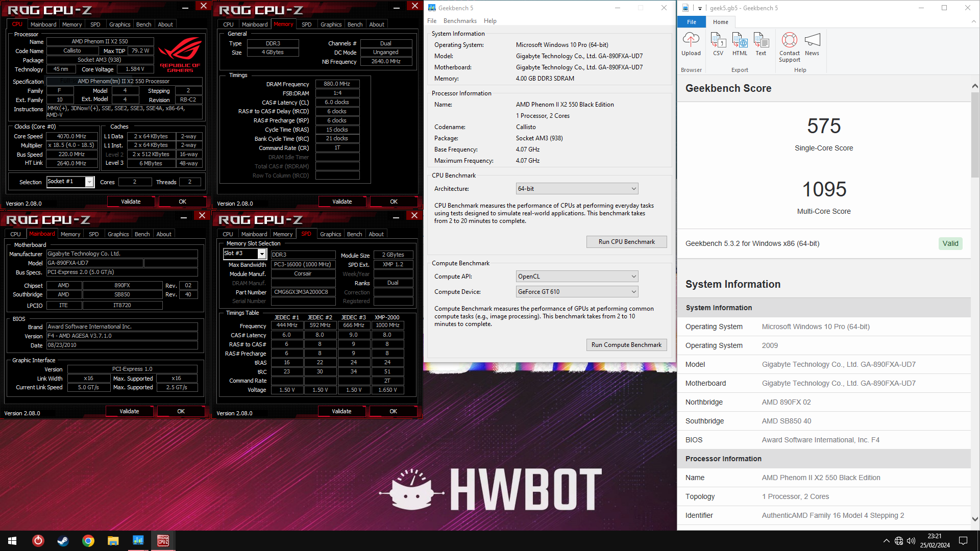
Task: Click Validate in the SPD tab window
Action: (341, 411)
